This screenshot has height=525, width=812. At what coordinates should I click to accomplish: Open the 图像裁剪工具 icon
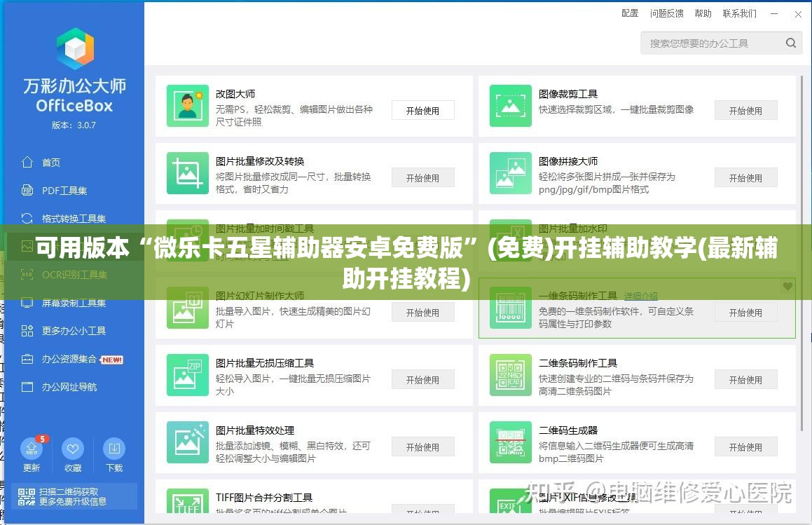point(511,106)
